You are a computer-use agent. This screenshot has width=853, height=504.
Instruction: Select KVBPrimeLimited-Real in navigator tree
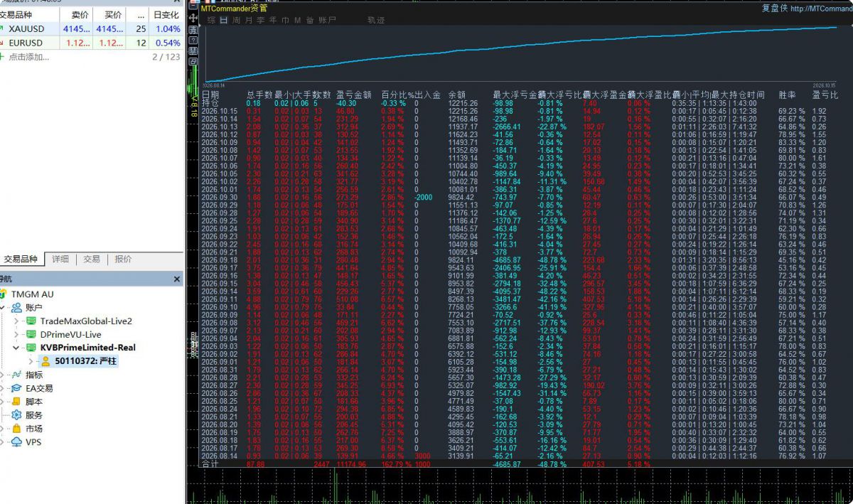tap(87, 348)
